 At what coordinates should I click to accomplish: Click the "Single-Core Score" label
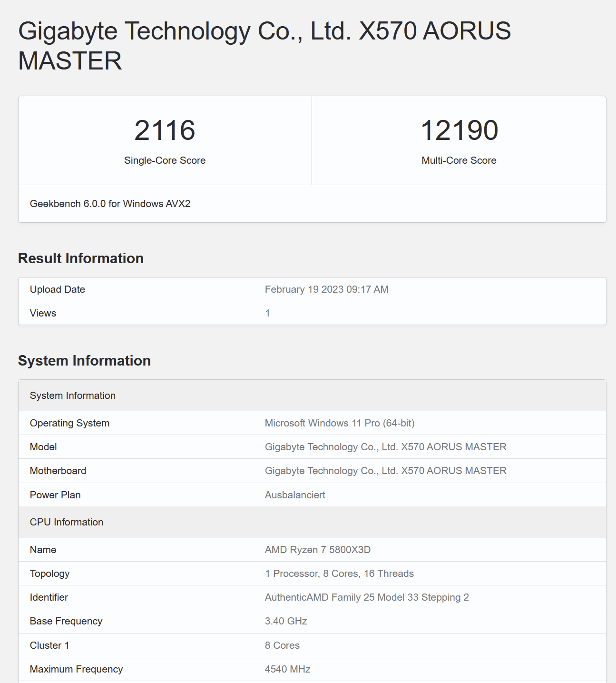click(x=165, y=160)
